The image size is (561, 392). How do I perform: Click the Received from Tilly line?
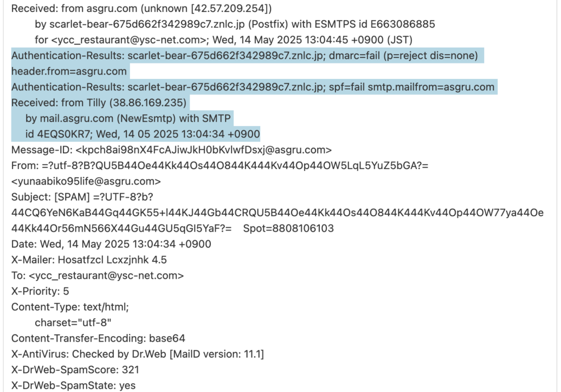(x=99, y=102)
